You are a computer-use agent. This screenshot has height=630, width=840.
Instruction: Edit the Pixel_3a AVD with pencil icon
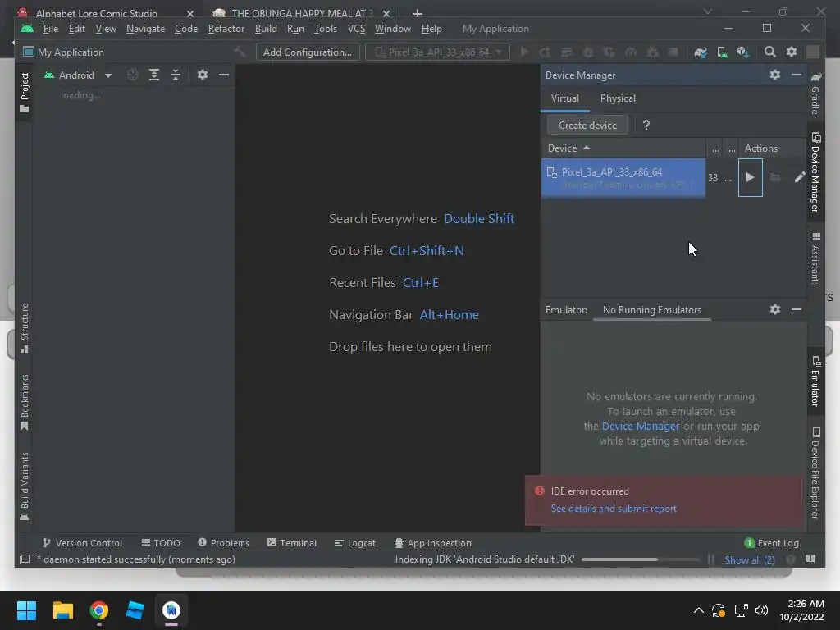pyautogui.click(x=799, y=177)
